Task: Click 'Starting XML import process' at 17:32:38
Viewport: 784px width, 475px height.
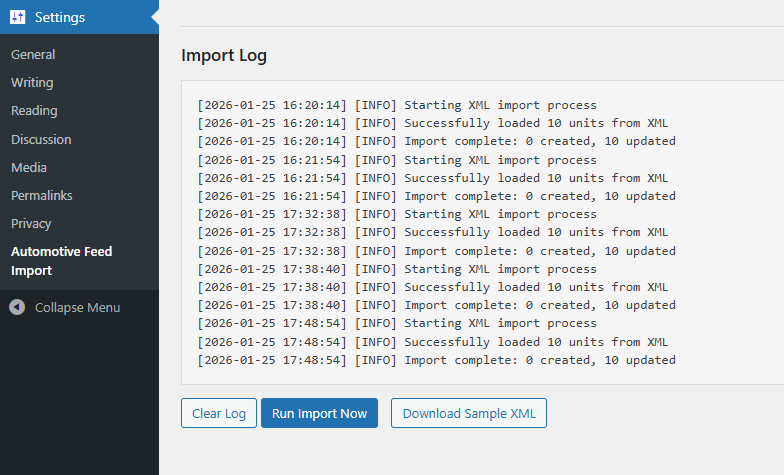Action: click(396, 214)
